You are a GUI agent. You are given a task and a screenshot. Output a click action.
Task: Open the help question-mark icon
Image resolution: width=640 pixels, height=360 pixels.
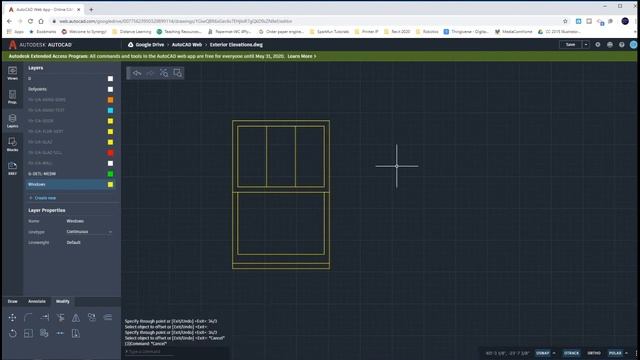pos(622,44)
